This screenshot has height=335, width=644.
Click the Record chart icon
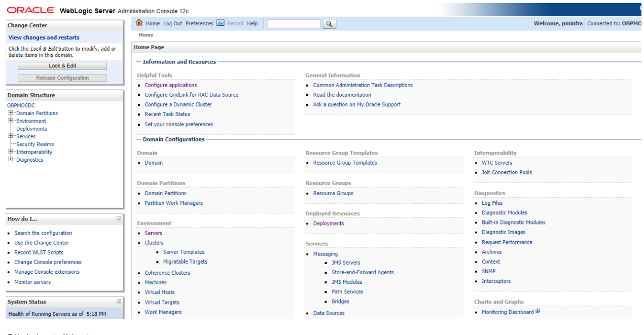220,23
